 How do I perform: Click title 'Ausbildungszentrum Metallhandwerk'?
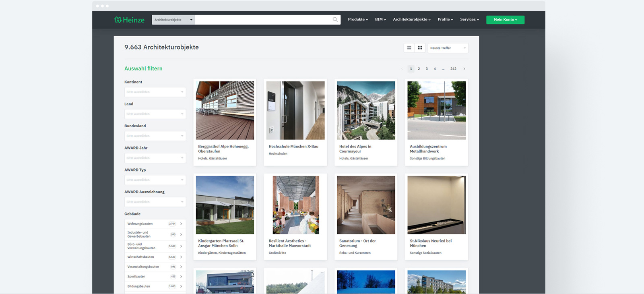[428, 149]
